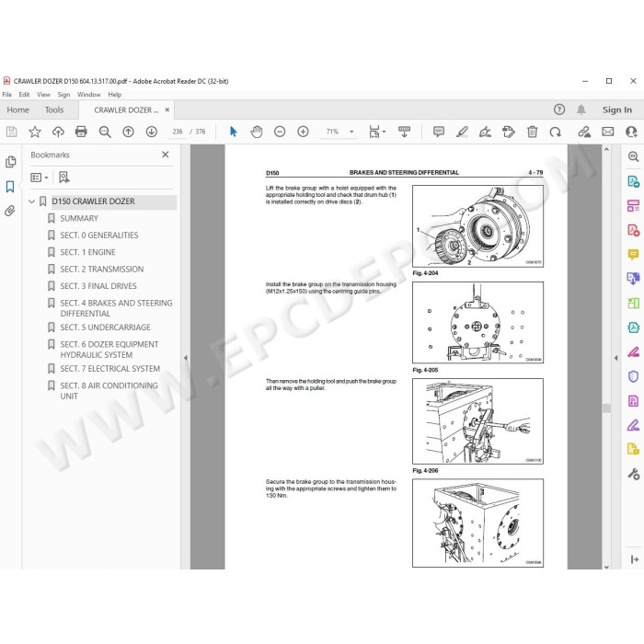Viewport: 644px width, 644px height.
Task: Open SECT. 1 ENGINE bookmark
Action: 87,252
